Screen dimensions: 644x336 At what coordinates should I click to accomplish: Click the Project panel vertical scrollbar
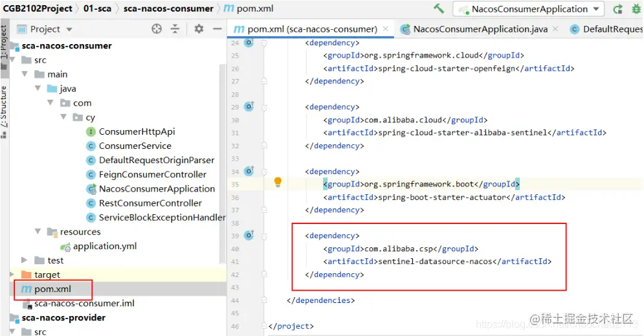pyautogui.click(x=223, y=164)
